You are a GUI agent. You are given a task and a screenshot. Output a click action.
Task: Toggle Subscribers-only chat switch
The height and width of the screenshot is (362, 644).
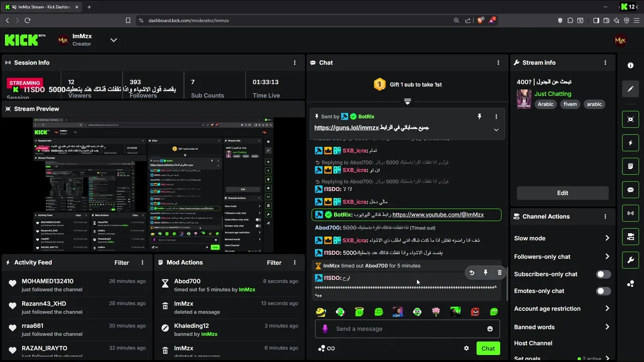coord(603,274)
